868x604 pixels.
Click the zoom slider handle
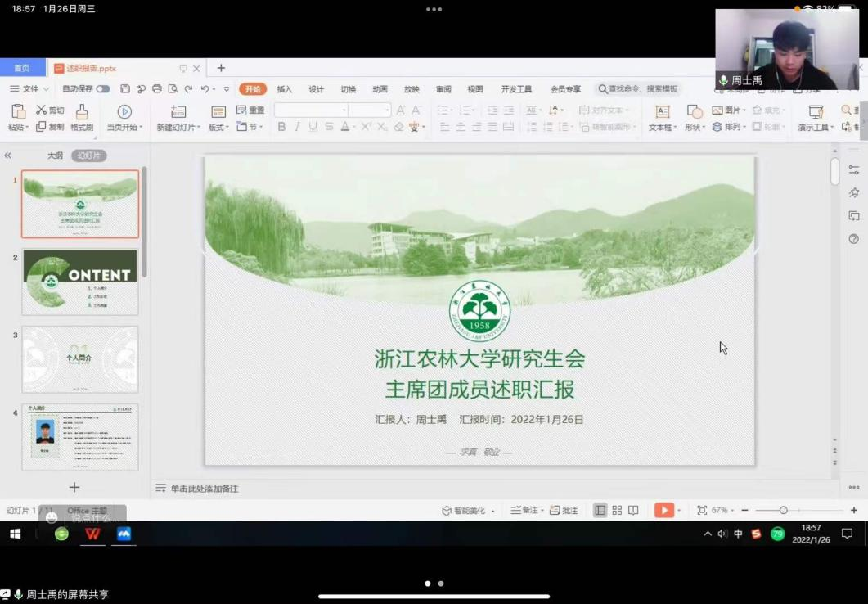[783, 511]
